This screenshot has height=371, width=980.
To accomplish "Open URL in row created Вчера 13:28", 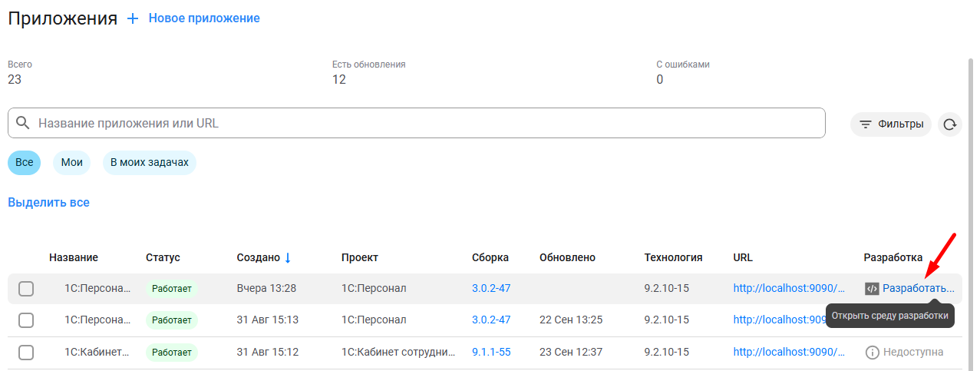I will pos(790,289).
